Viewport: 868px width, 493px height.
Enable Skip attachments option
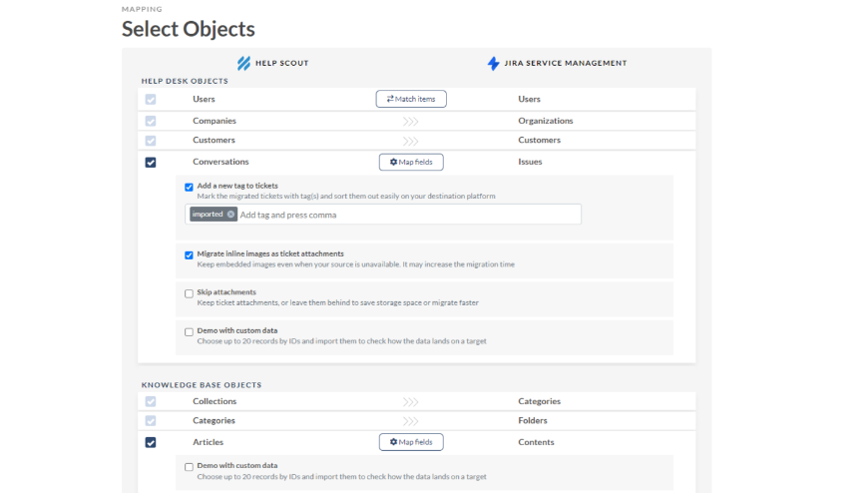[x=189, y=293]
